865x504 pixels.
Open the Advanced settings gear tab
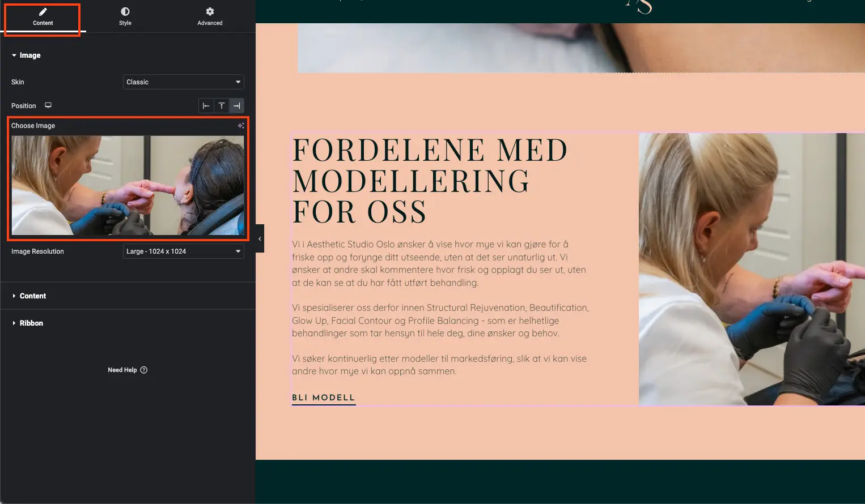[210, 17]
